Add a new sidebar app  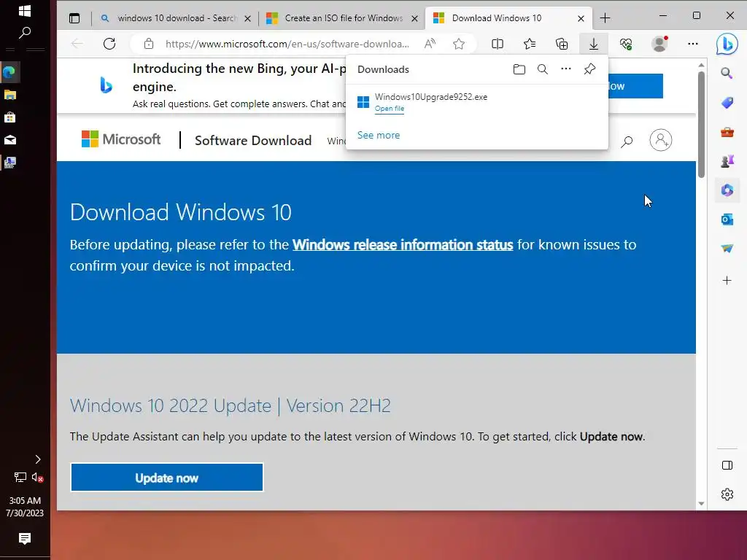pos(727,281)
